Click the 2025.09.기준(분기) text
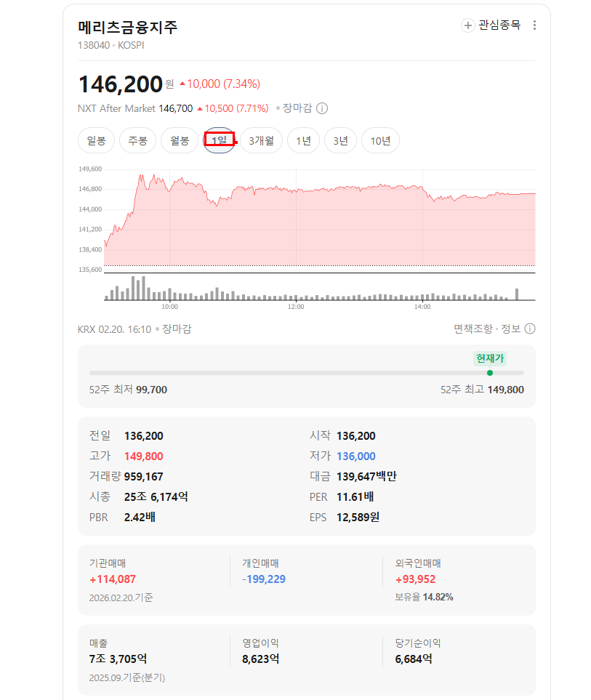This screenshot has height=700, width=591. (127, 677)
